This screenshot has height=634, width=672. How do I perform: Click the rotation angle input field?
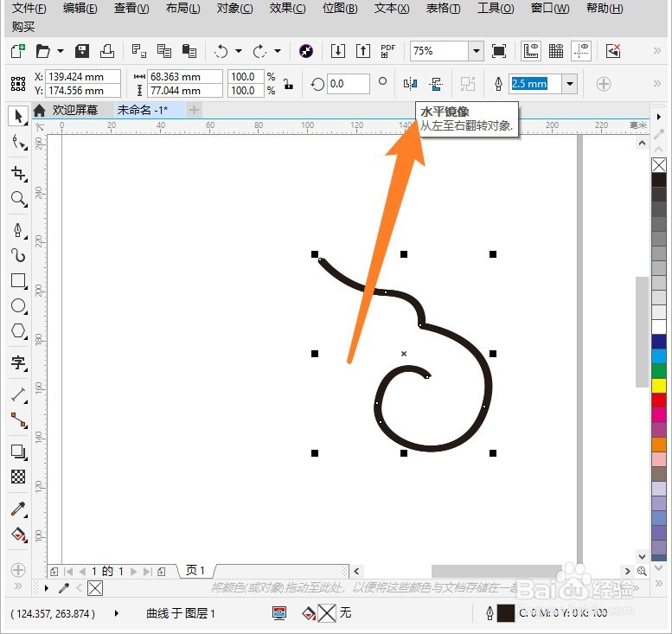coord(348,84)
